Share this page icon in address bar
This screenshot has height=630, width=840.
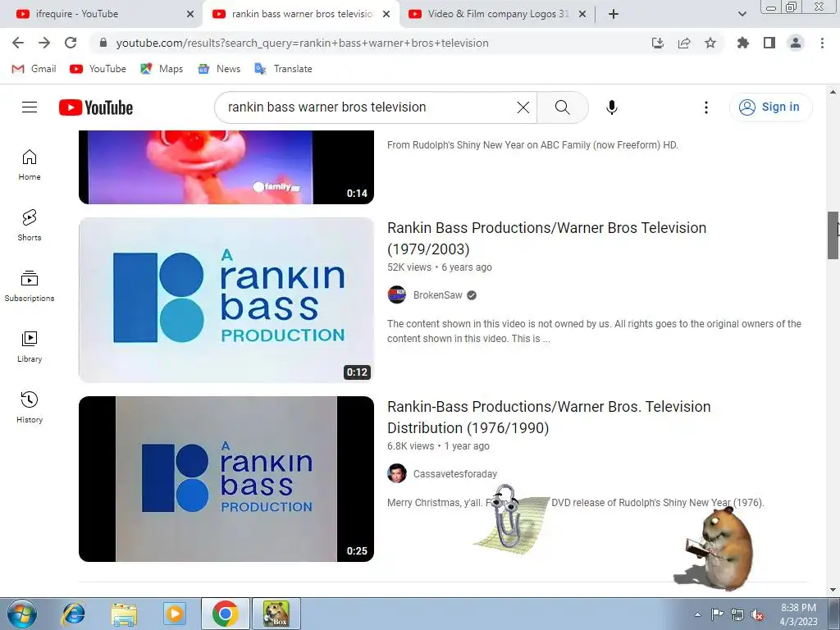(x=684, y=43)
